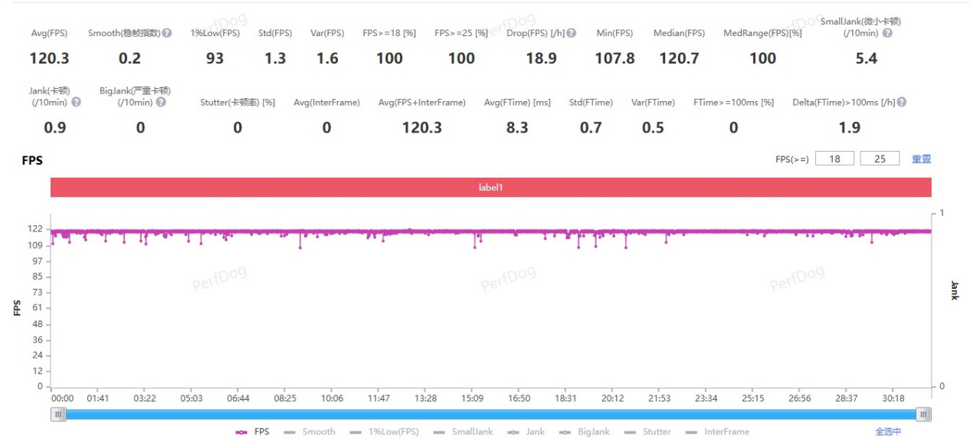This screenshot has width=980, height=439.
Task: Click help icon next to Delta(FTime)>100ms
Action: click(x=902, y=103)
